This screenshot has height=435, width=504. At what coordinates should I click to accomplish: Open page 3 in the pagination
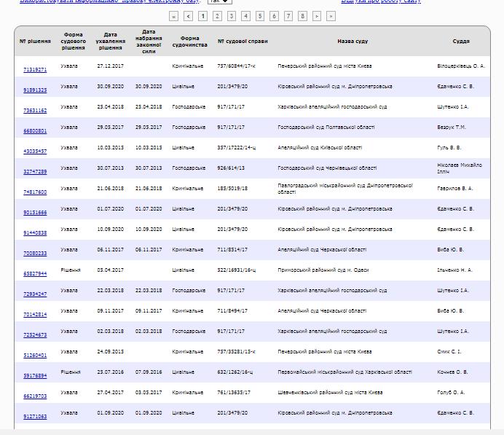[231, 15]
